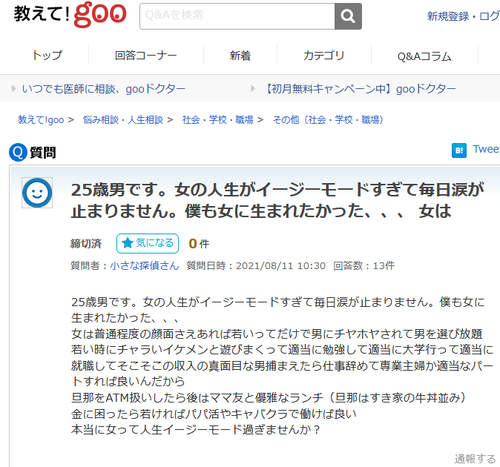Click the 教えて!goo logo
Viewport: 500px width, 467px height.
pos(70,15)
